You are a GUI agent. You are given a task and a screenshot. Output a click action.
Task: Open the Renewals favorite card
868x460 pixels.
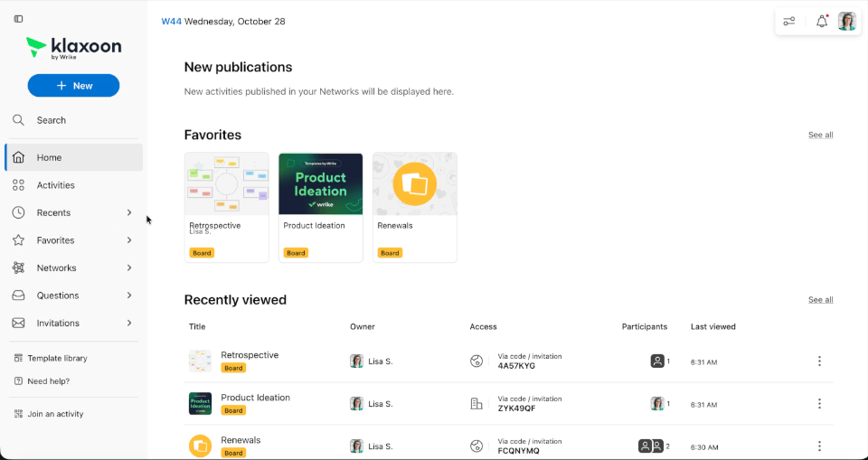(415, 208)
